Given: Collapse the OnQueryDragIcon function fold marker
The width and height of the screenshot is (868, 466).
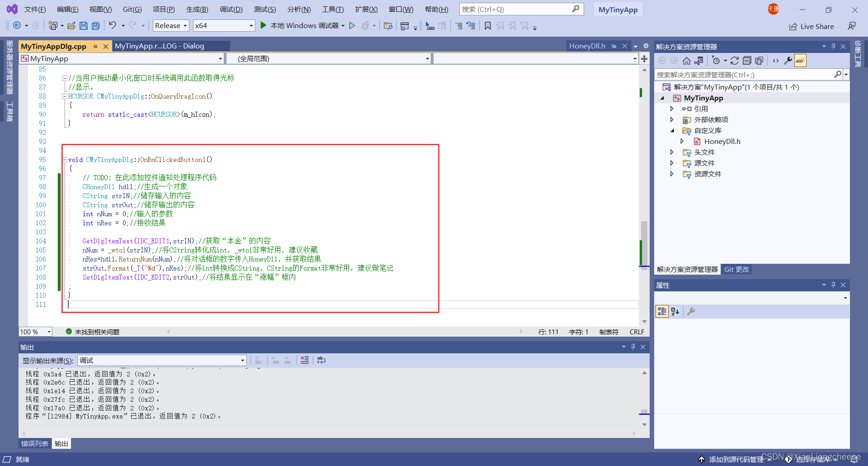Looking at the screenshot, I should click(65, 96).
